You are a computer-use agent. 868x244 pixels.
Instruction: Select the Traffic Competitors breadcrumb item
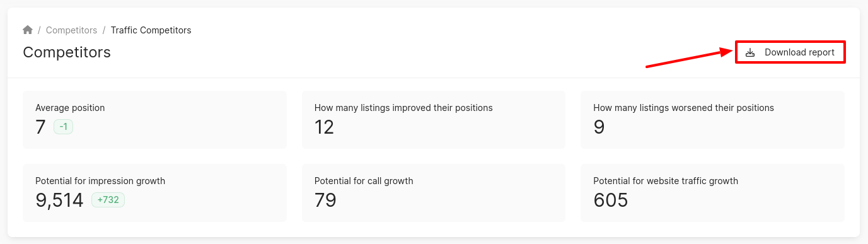pos(151,30)
